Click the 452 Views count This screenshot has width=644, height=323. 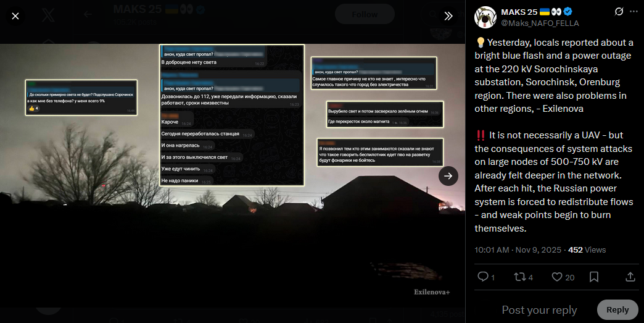point(587,250)
